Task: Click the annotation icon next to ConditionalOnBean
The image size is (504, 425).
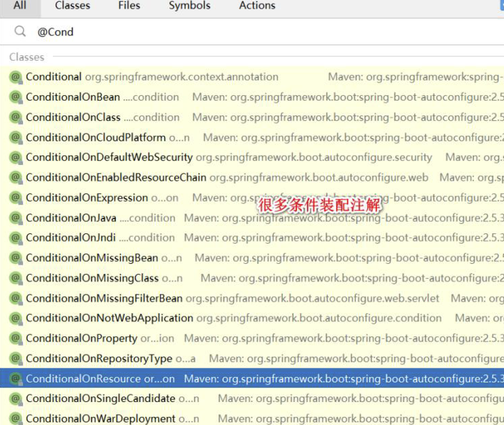Action: point(15,97)
